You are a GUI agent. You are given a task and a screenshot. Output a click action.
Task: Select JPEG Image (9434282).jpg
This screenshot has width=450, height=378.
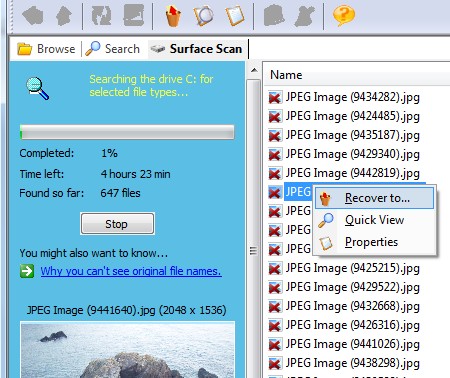coord(353,97)
